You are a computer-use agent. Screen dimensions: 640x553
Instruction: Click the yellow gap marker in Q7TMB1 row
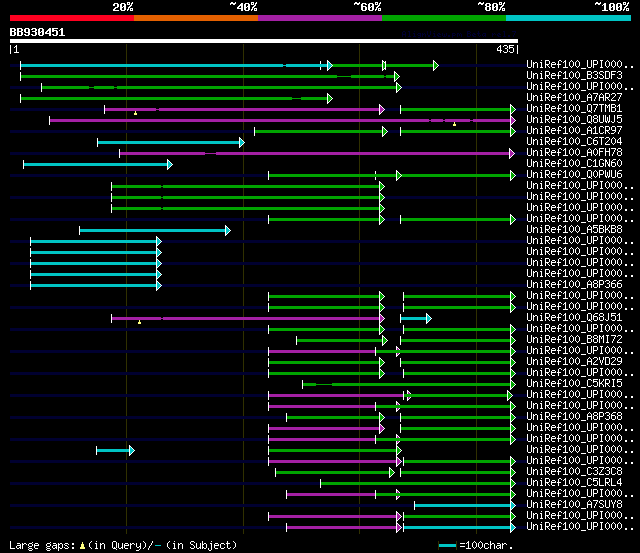(x=136, y=113)
